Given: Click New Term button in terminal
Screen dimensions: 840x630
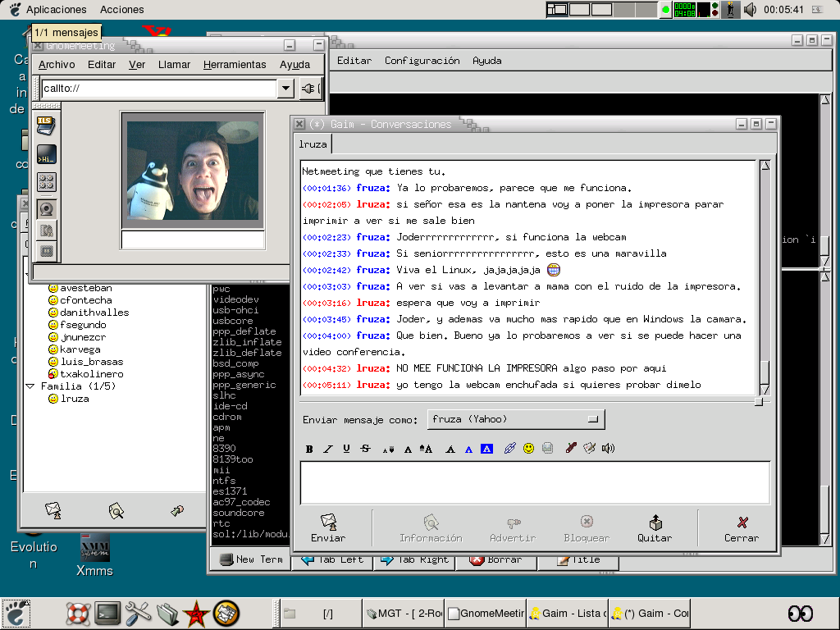Looking at the screenshot, I should 251,559.
